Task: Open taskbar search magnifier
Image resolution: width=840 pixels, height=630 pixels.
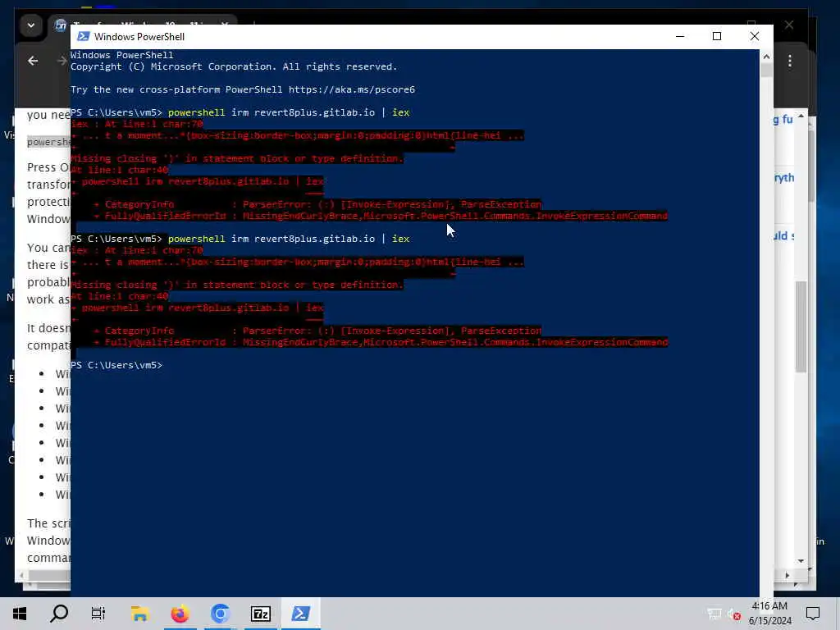Action: [59, 614]
